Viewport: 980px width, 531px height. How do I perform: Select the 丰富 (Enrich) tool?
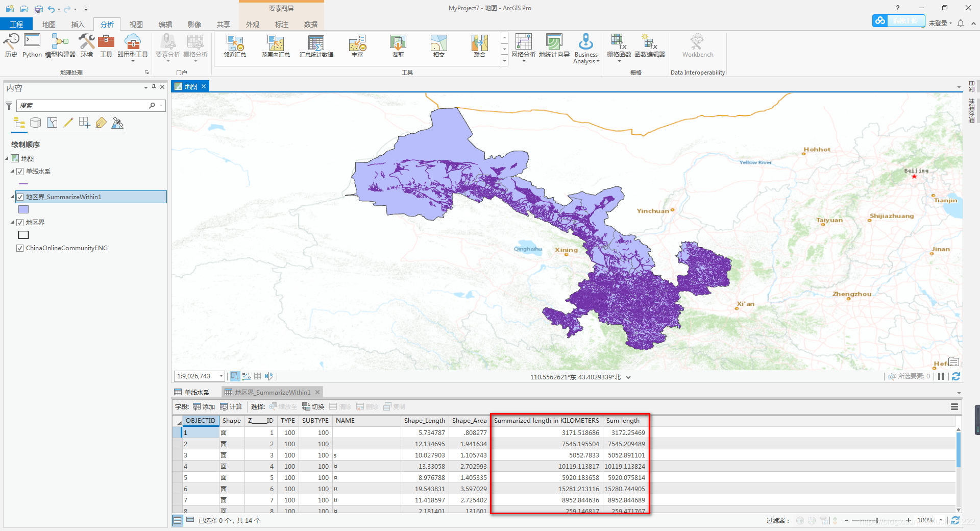pos(357,46)
